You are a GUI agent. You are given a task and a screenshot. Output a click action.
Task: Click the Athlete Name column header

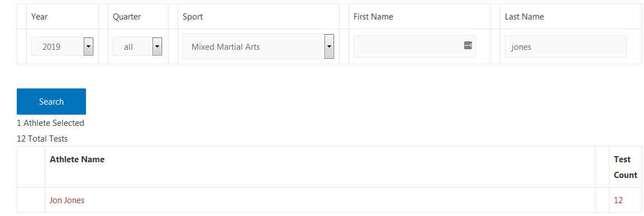coord(77,159)
